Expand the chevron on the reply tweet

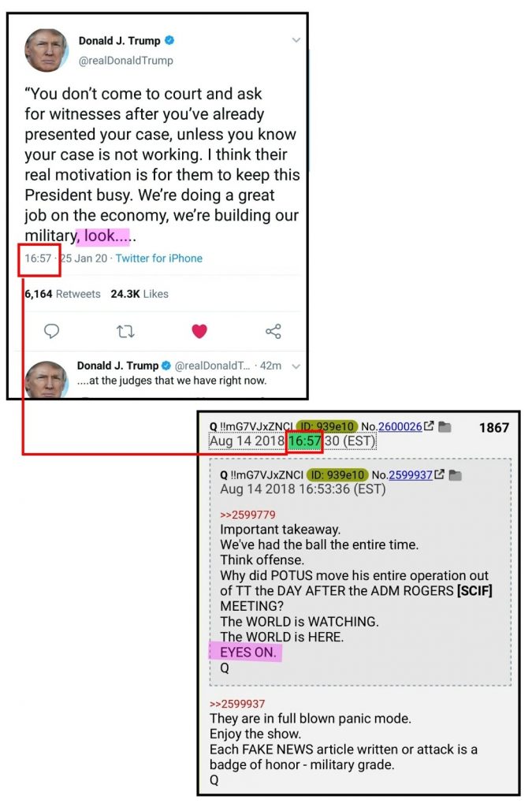coord(296,366)
